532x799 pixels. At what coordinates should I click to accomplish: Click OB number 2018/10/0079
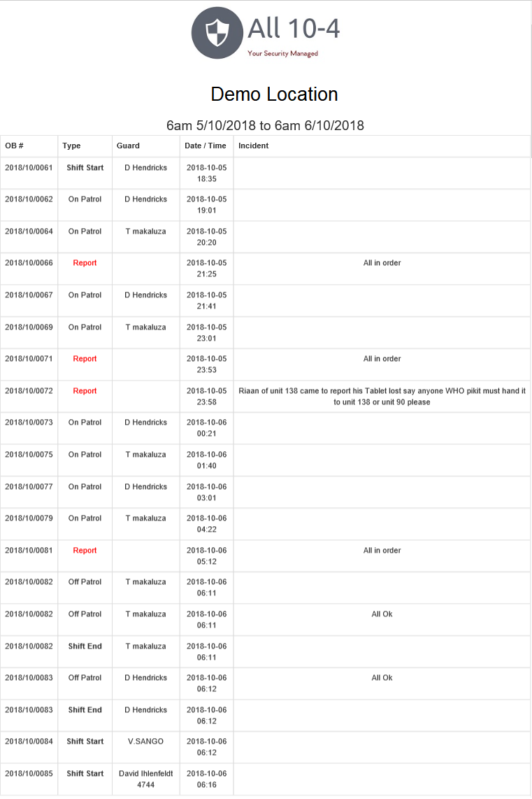pyautogui.click(x=29, y=518)
